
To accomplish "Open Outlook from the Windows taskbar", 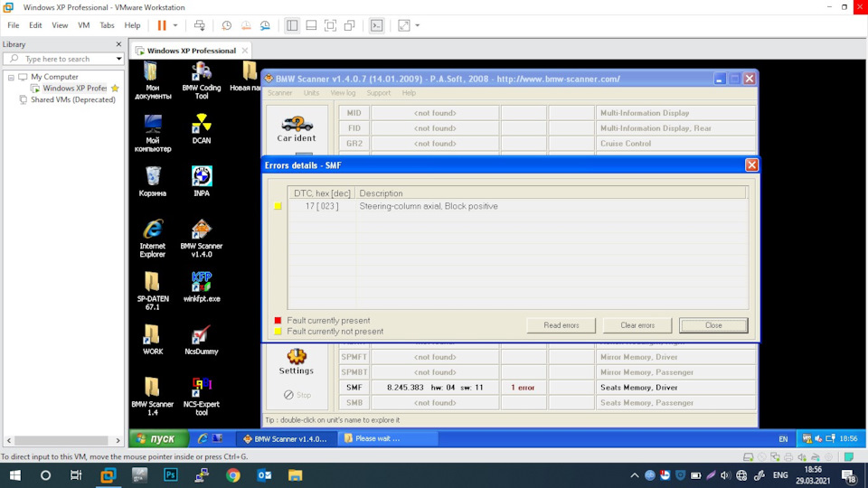I will pyautogui.click(x=264, y=474).
